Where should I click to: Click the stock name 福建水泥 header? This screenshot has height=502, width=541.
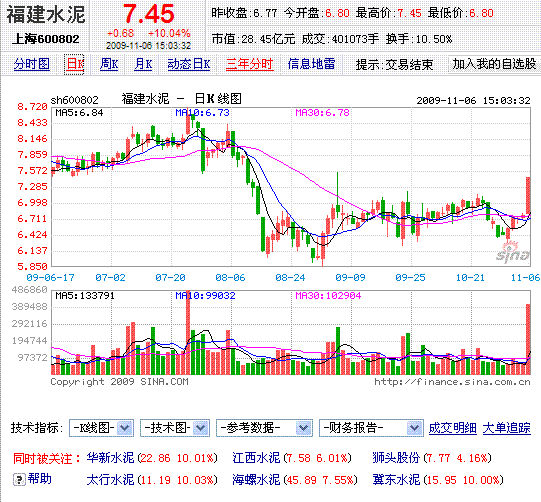click(x=46, y=14)
